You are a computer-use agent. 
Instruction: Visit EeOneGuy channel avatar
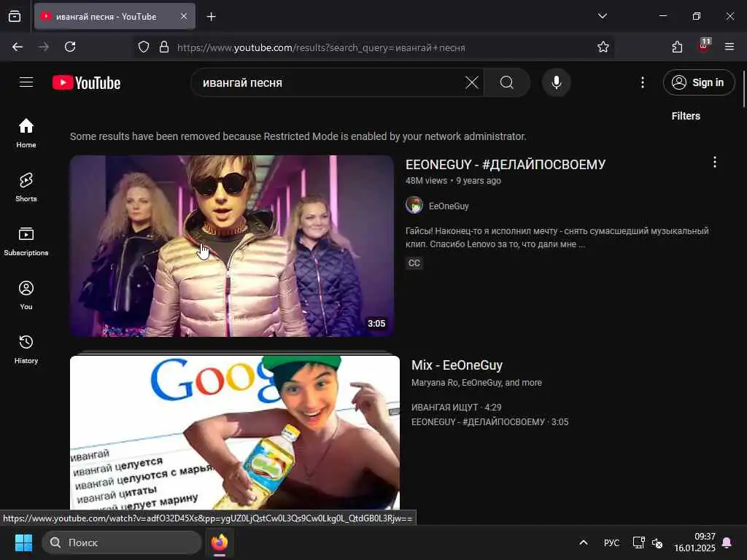click(x=414, y=205)
